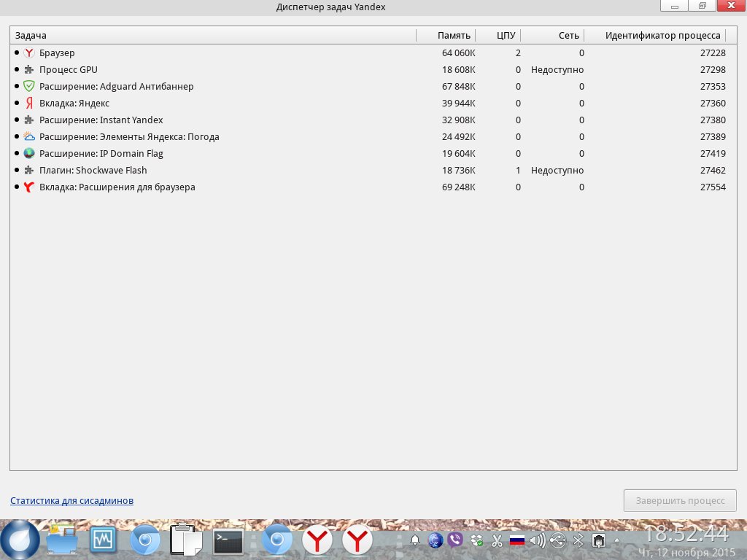Viewport: 747px width, 560px height.
Task: Click CPU value 2 in Браузер row
Action: (x=518, y=52)
